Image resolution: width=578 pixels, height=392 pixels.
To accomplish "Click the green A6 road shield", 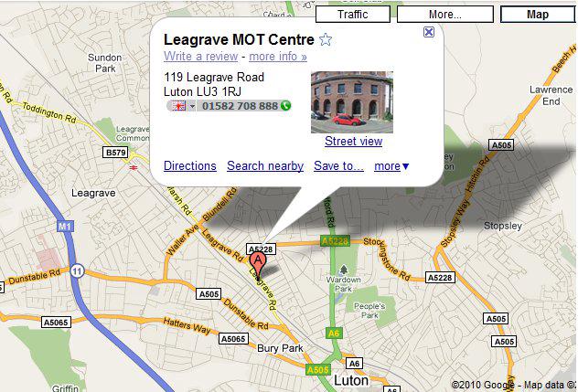I will [x=333, y=334].
